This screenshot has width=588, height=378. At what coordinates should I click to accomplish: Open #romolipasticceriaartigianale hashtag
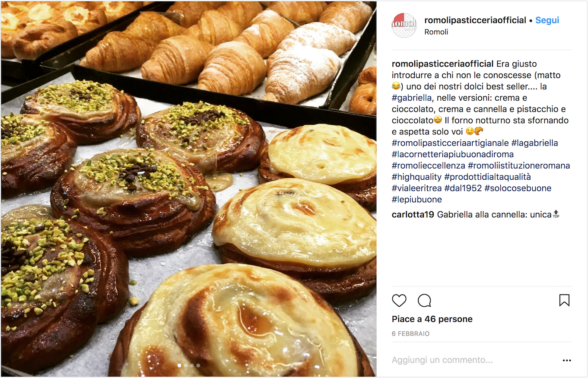450,143
